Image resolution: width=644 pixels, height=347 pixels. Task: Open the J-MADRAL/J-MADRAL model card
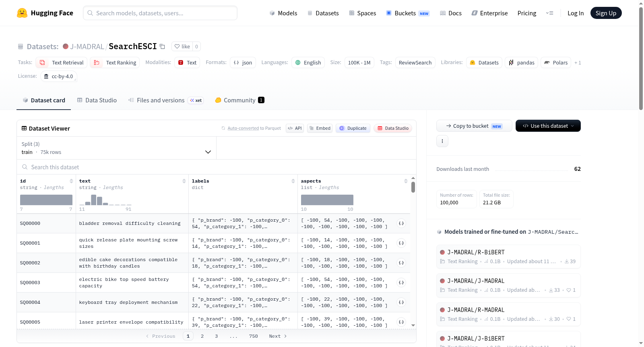(508, 285)
